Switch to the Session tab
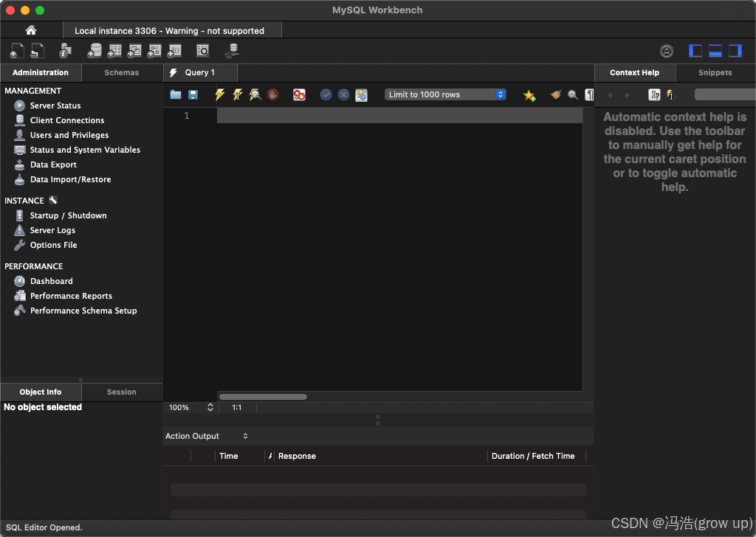The height and width of the screenshot is (537, 756). point(122,392)
